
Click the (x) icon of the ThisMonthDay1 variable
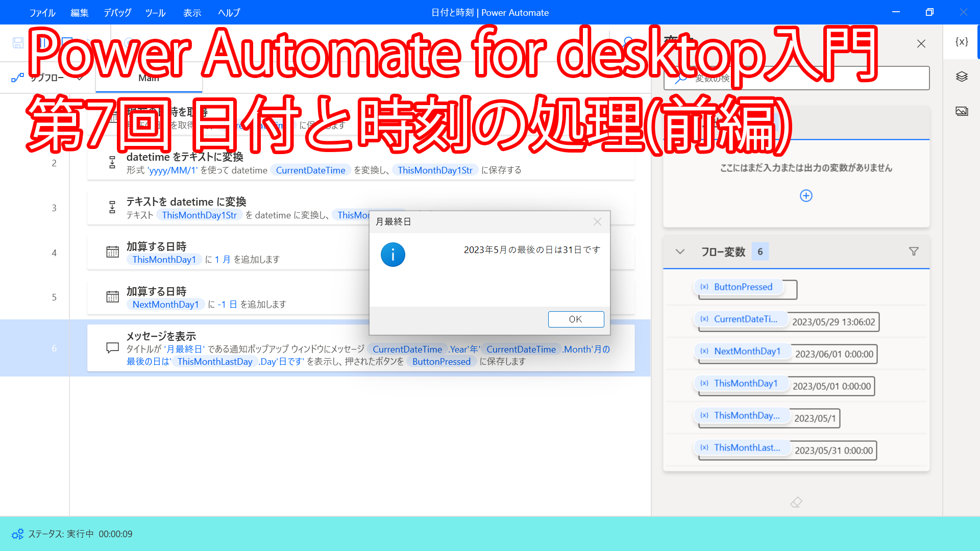pos(704,384)
